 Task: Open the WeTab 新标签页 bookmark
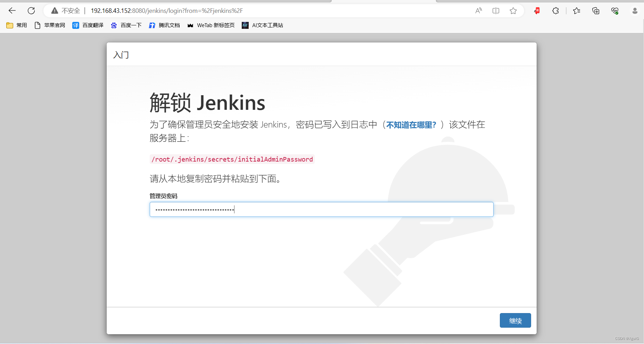[x=210, y=25]
